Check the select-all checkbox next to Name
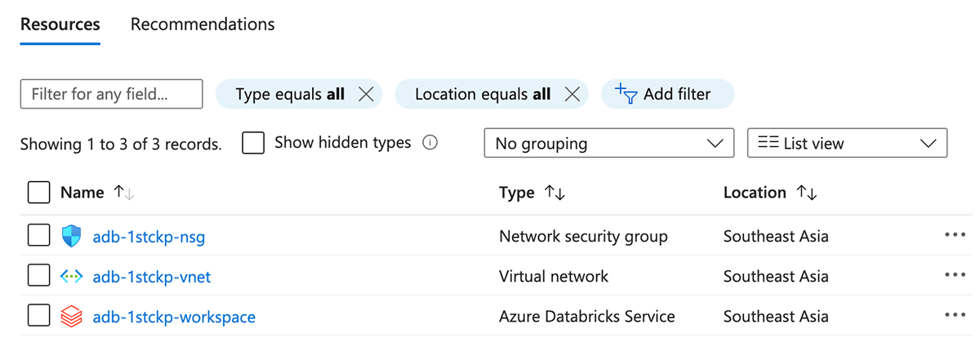Viewport: 980px width, 342px height. pyautogui.click(x=39, y=193)
